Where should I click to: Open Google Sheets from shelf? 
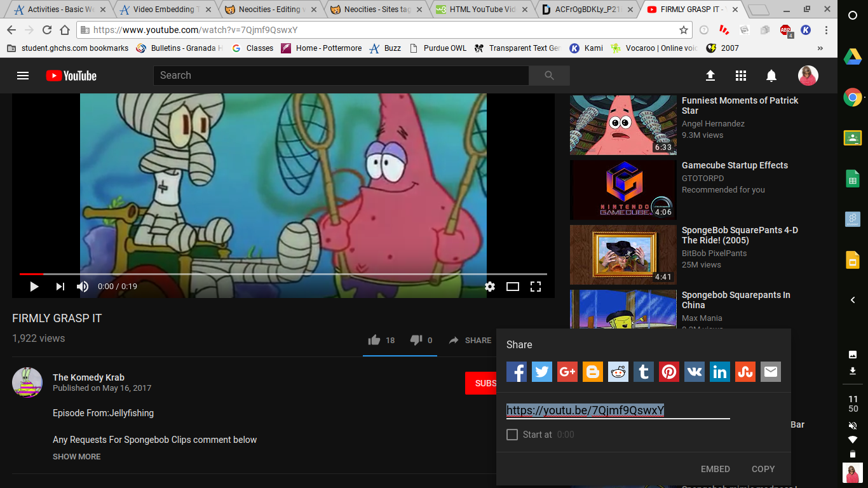point(853,179)
